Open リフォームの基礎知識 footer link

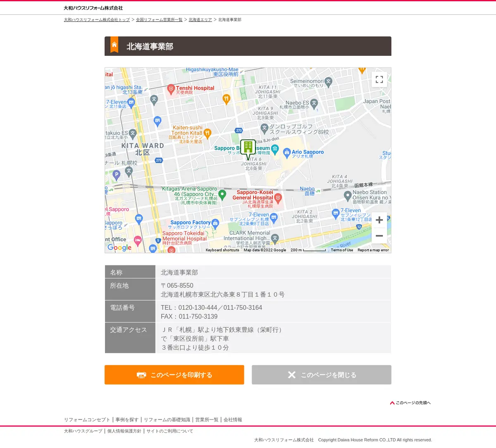167,420
